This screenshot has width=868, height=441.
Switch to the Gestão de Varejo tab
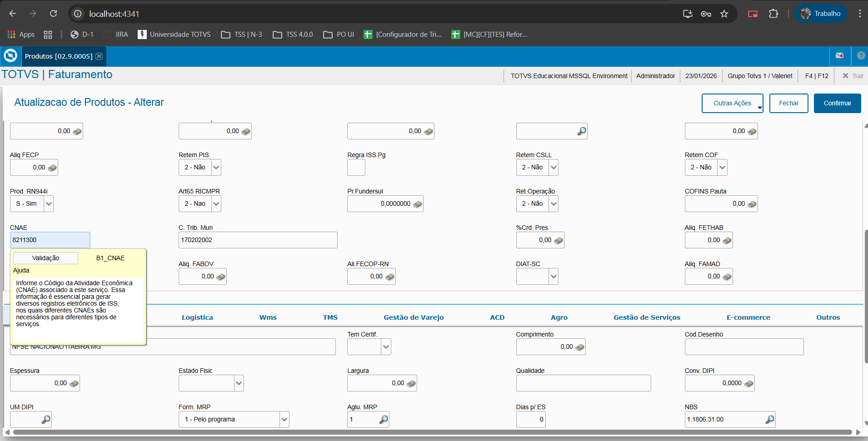(414, 317)
